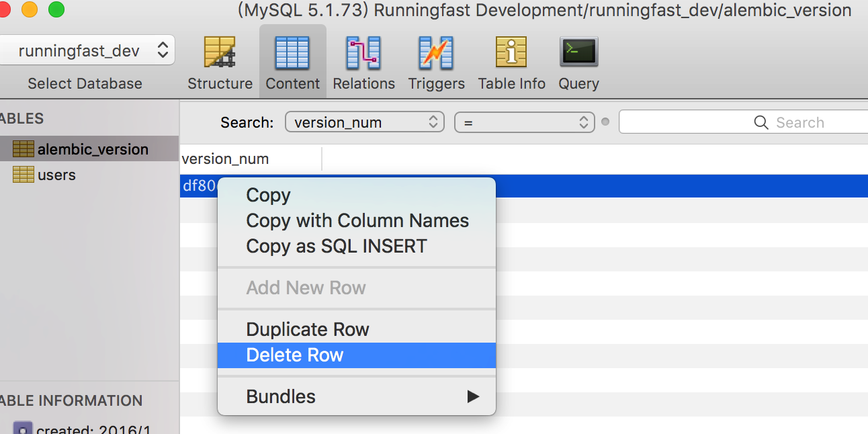Open the version_num search field dropdown
Viewport: 868px width, 434px height.
365,122
